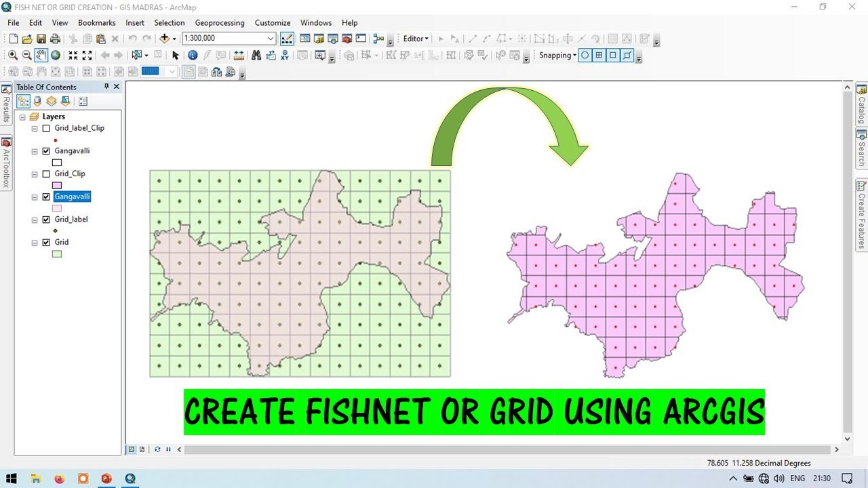The image size is (868, 488).
Task: Open the Geoprocessing menu
Action: pos(220,22)
